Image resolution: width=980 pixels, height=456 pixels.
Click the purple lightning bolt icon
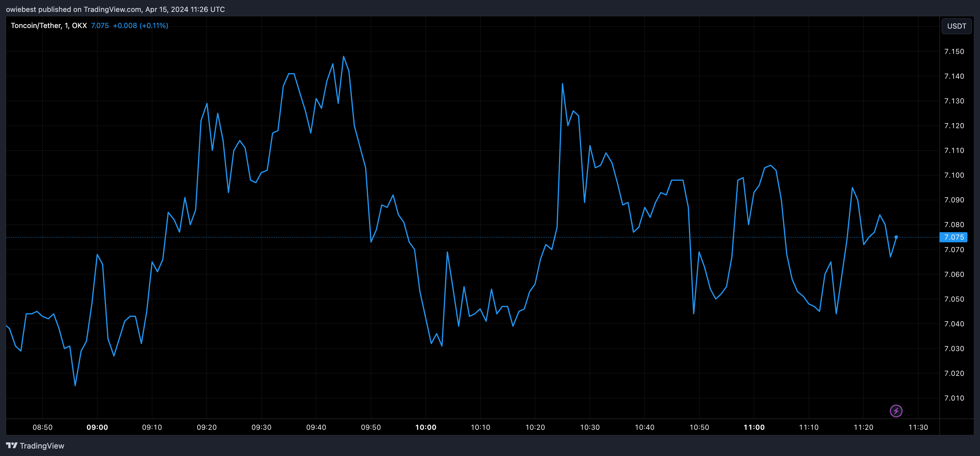(x=896, y=411)
